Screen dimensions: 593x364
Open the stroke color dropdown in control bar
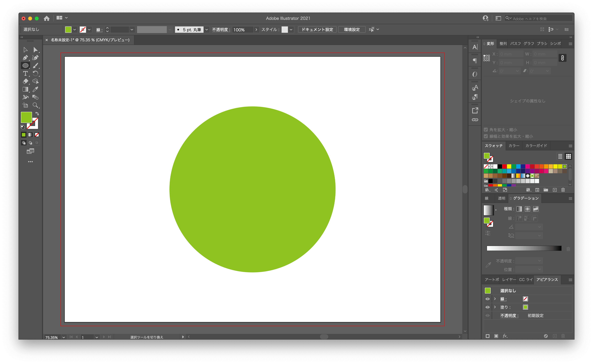pyautogui.click(x=89, y=30)
